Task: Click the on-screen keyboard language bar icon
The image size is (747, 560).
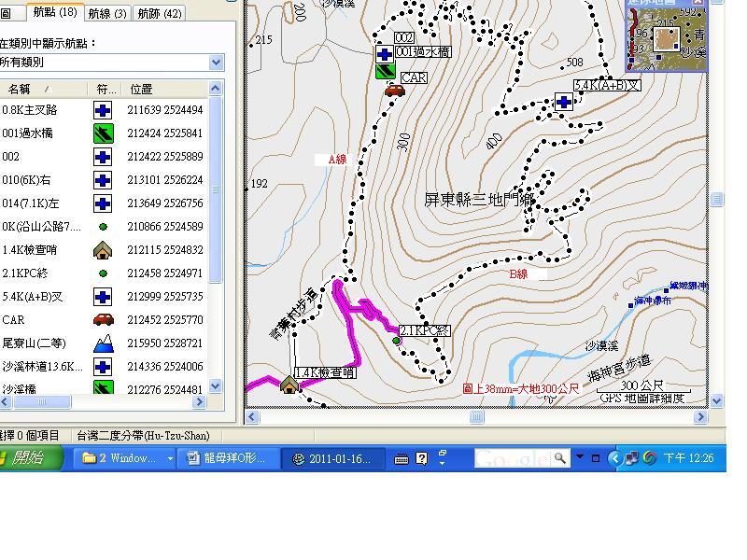Action: [402, 459]
